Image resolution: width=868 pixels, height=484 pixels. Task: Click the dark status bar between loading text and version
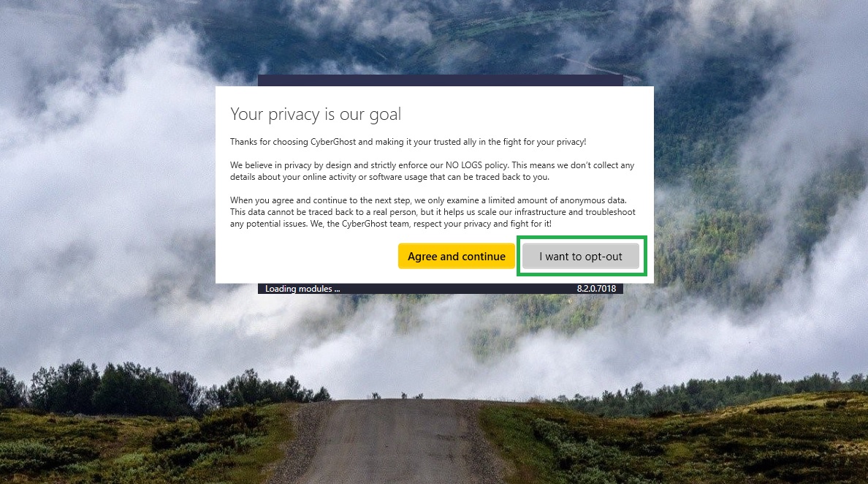(458, 289)
